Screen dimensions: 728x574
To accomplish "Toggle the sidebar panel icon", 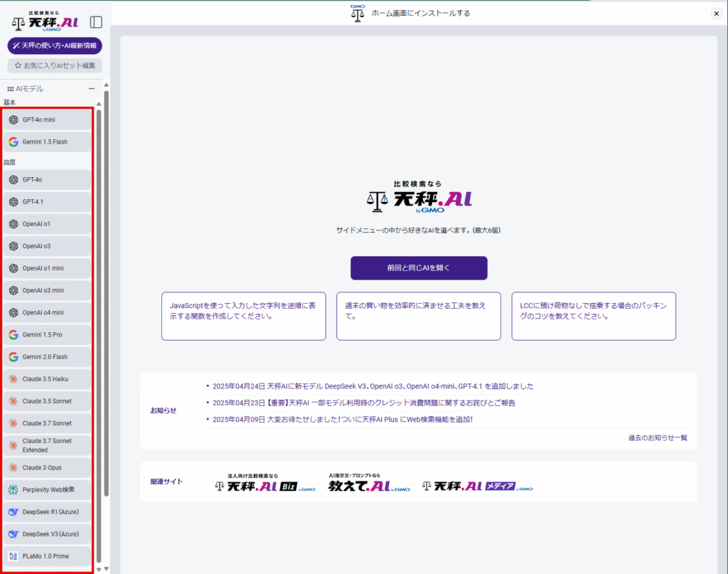I will pyautogui.click(x=96, y=22).
